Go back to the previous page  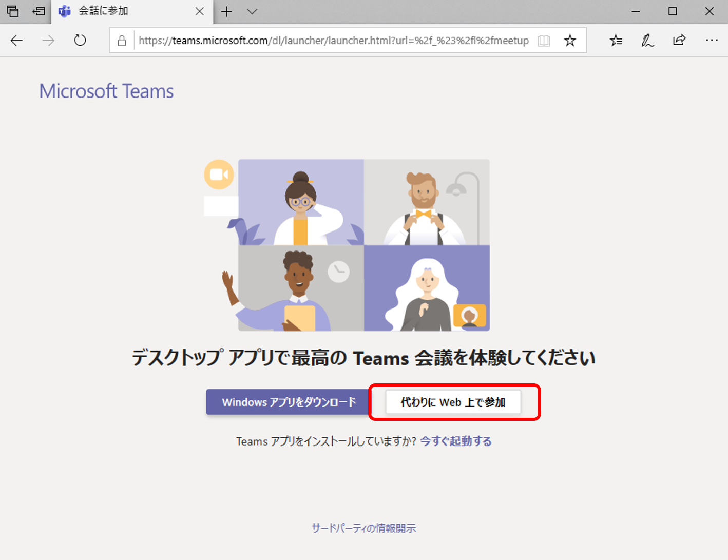[16, 41]
